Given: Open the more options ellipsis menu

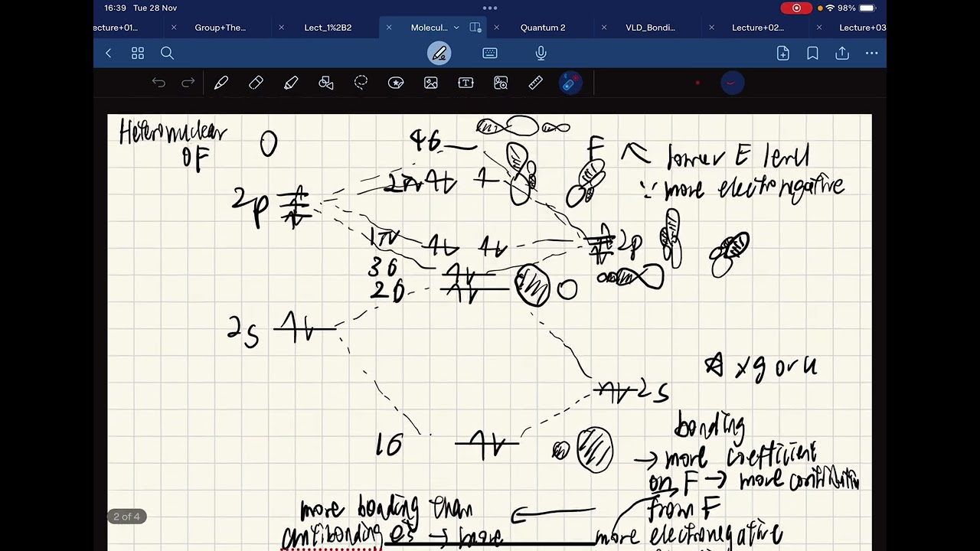Looking at the screenshot, I should (871, 53).
